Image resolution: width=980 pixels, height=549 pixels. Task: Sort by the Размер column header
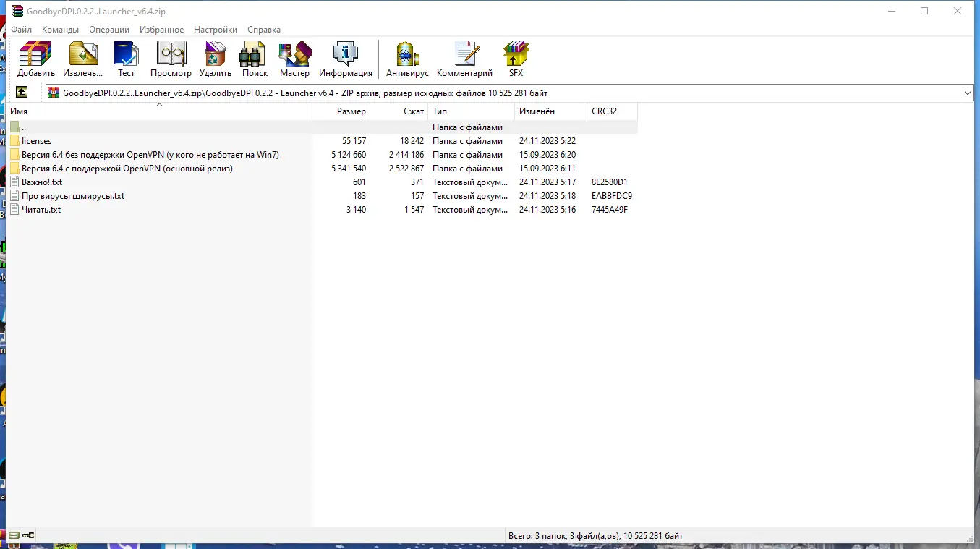click(341, 111)
